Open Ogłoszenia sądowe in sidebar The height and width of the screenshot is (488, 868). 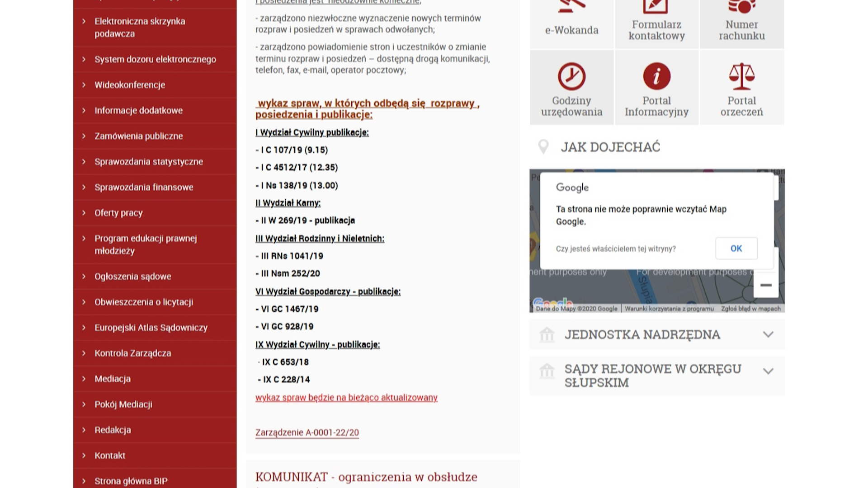click(x=155, y=277)
